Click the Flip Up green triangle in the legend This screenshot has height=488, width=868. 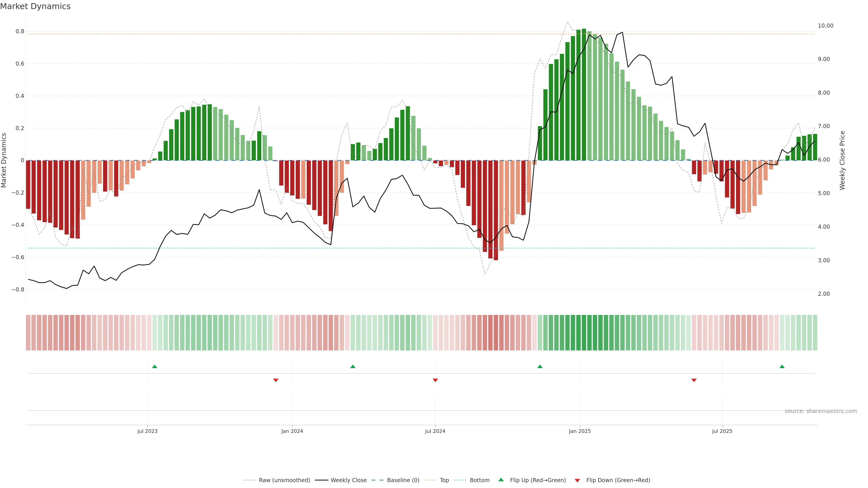pos(501,480)
